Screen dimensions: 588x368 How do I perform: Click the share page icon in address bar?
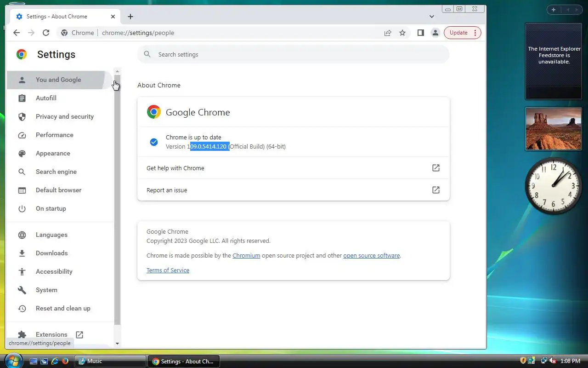tap(388, 33)
